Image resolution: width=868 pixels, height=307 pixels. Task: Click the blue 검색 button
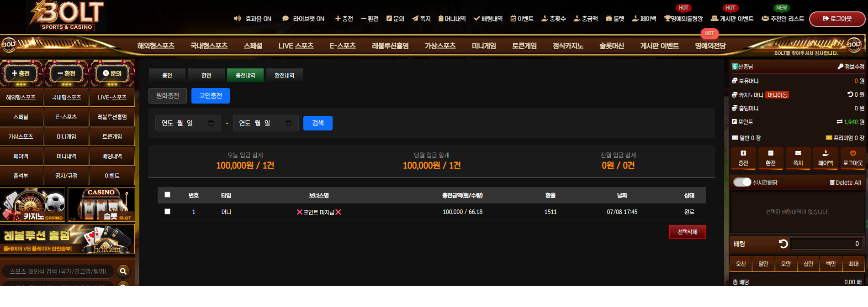[318, 123]
